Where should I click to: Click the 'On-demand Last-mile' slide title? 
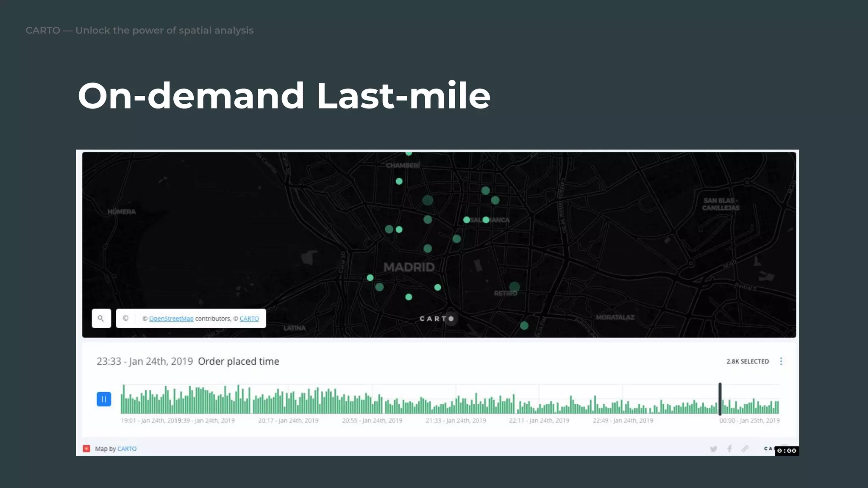click(284, 96)
